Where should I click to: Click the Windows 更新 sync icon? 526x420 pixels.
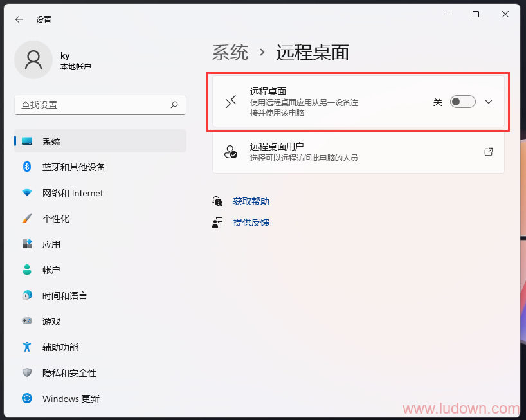[27, 398]
